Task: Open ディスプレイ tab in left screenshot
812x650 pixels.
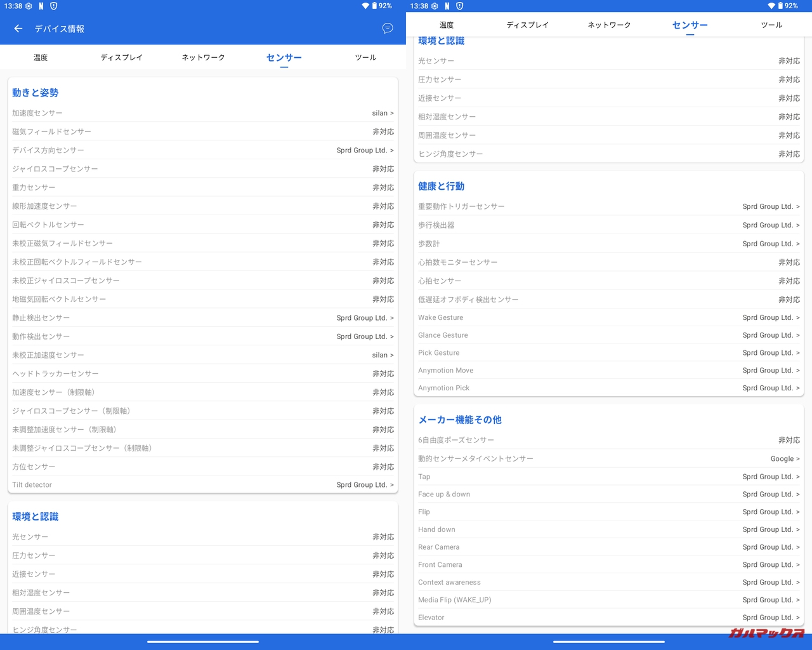Action: coord(122,57)
